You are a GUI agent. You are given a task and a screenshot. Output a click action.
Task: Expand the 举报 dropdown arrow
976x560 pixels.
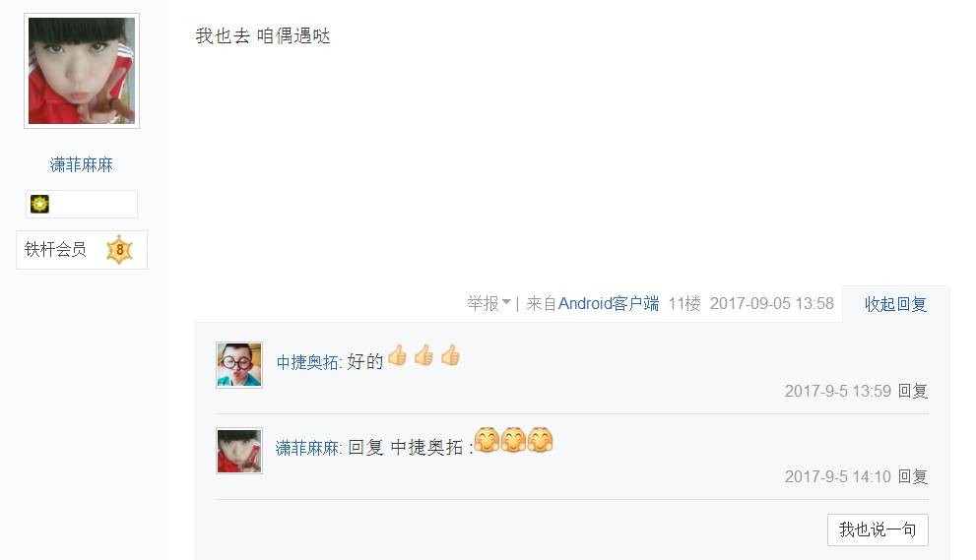click(506, 302)
